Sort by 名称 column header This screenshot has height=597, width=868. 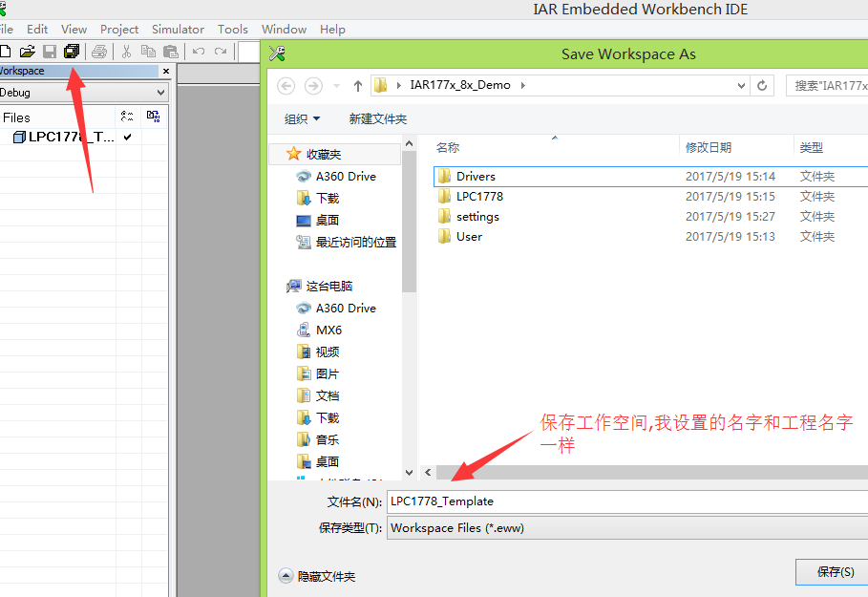coord(447,147)
